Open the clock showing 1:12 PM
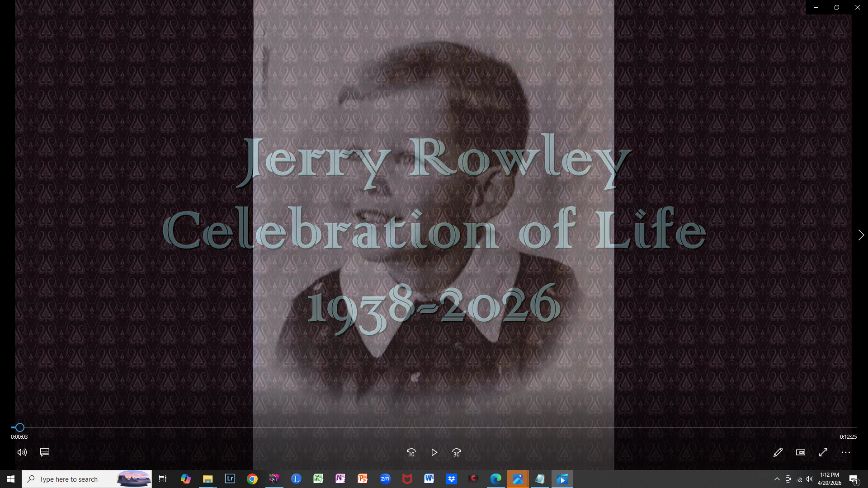Screen dimensions: 868x488 coord(829,479)
